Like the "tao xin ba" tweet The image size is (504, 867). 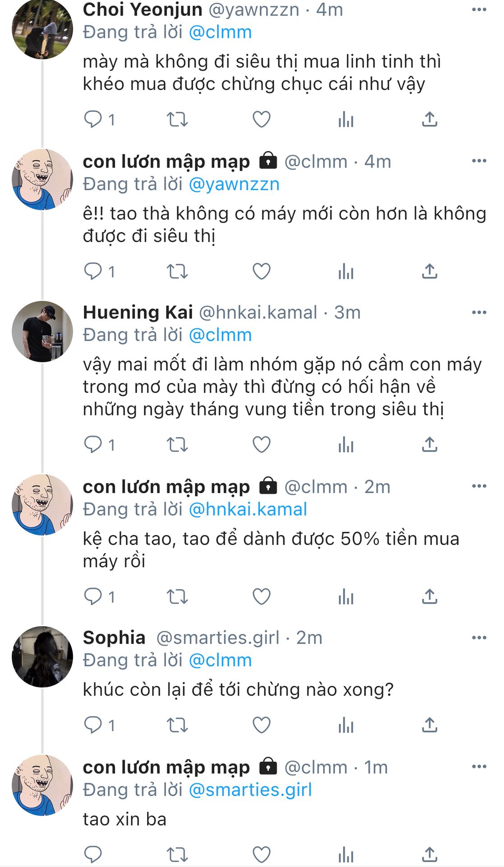(261, 854)
